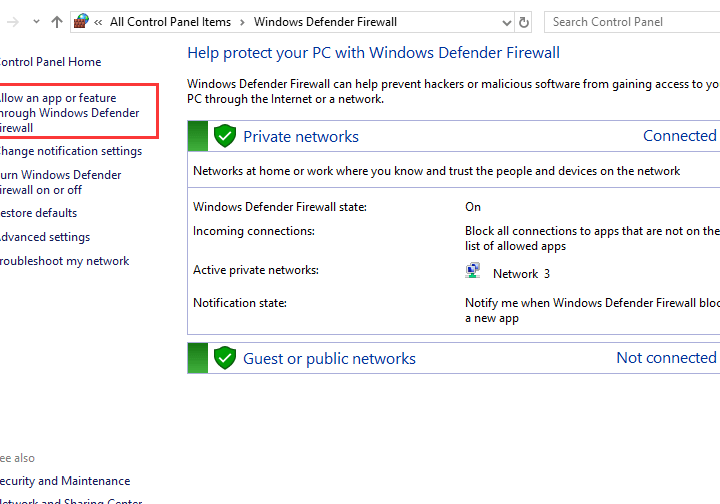Open Advanced settings link
Screen dimensions: 720x504
click(45, 237)
